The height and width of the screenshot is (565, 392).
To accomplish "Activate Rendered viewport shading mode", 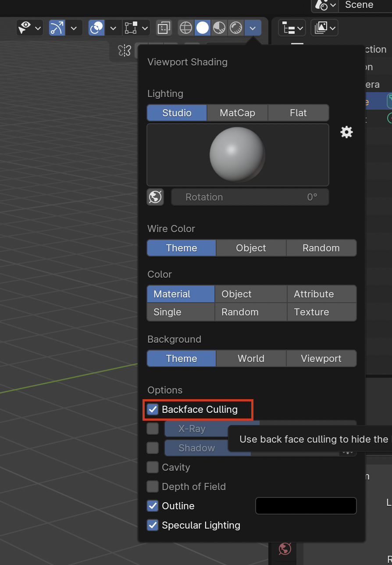I will click(x=235, y=28).
